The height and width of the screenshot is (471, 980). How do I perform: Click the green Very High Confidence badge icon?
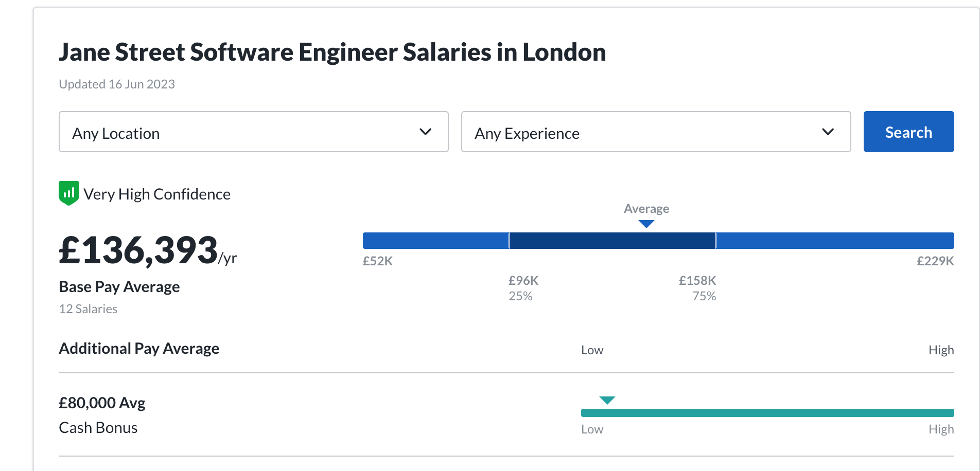click(x=69, y=193)
